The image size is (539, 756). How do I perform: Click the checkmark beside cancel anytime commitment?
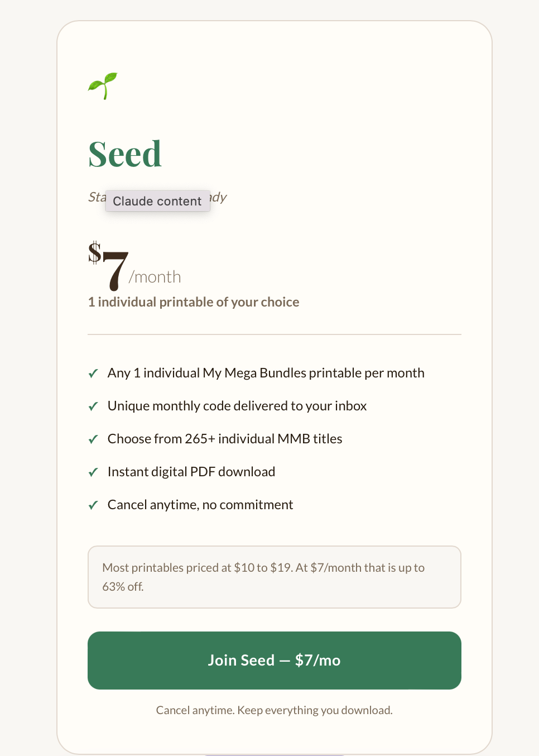[x=93, y=505]
